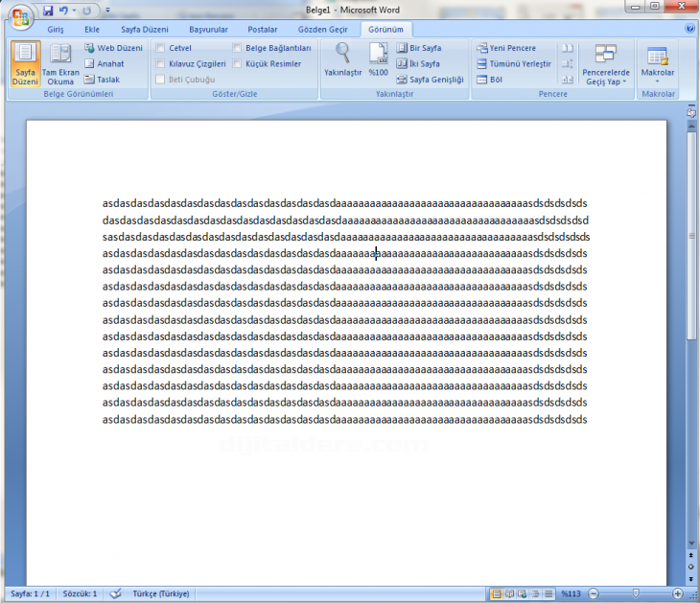Click vertical scrollbar up arrow
The image size is (700, 603).
tap(691, 127)
